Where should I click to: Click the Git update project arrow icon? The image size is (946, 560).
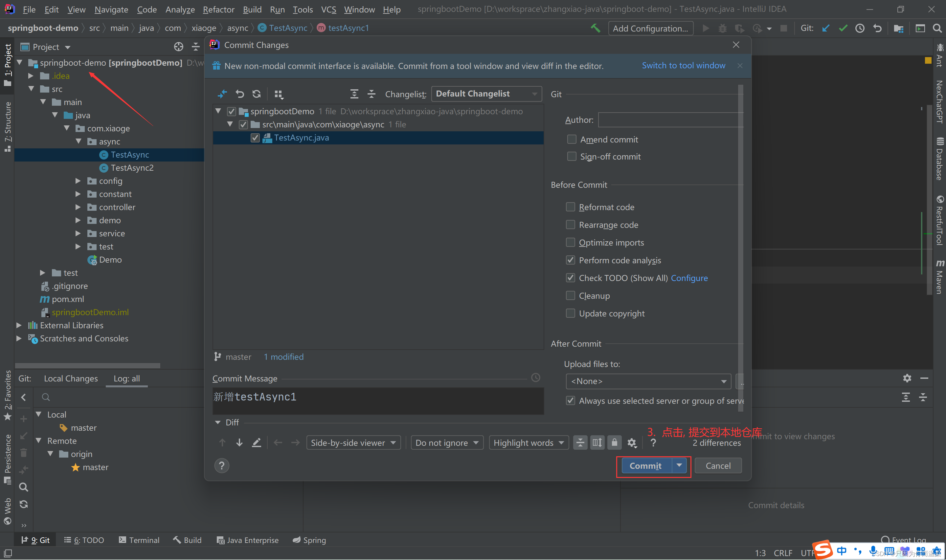coord(825,28)
